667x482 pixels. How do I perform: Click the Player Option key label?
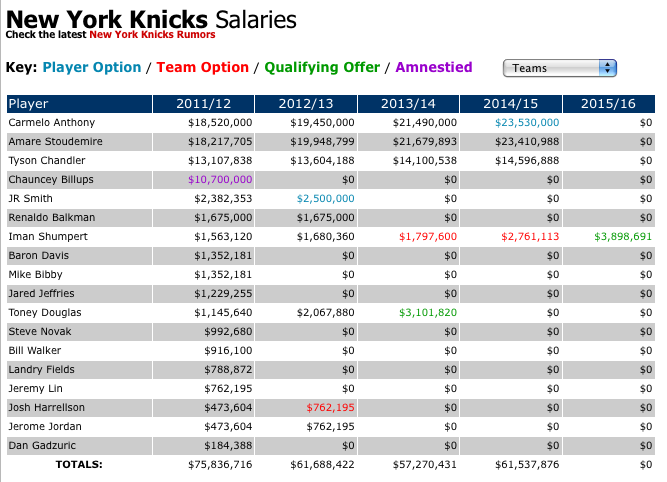[x=92, y=67]
